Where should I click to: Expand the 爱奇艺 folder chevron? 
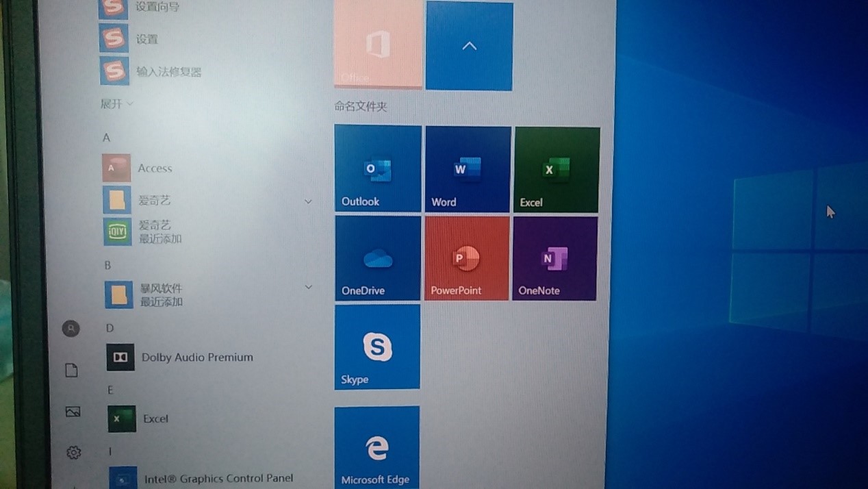308,201
